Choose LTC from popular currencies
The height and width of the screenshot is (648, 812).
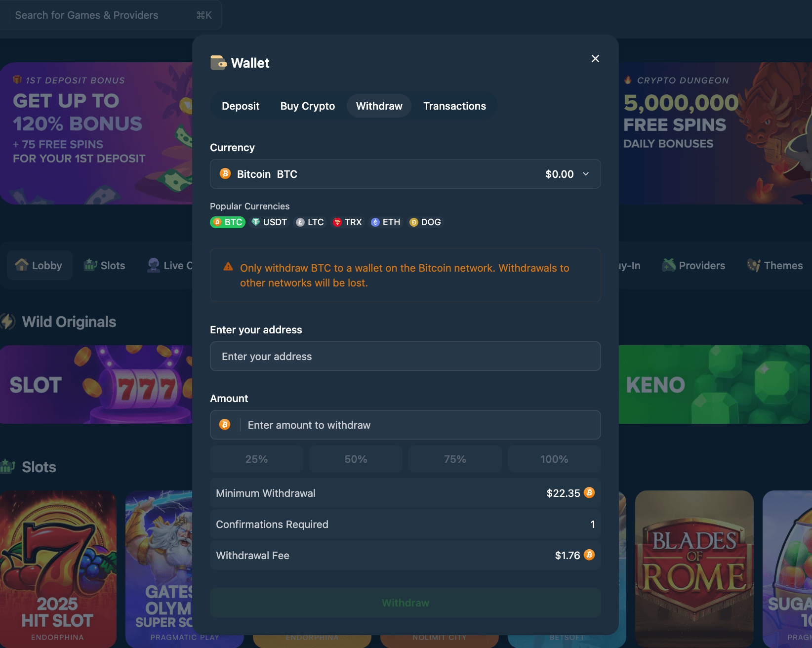[x=310, y=222]
